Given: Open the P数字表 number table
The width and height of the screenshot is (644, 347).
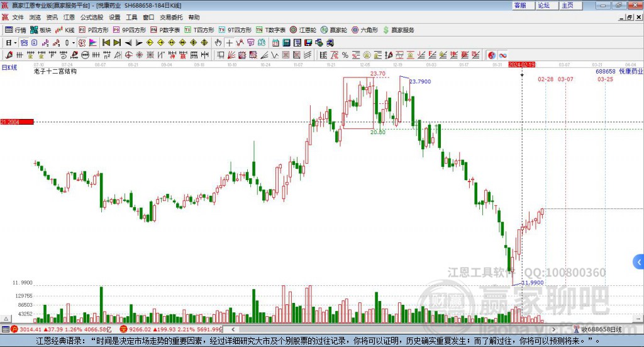Looking at the screenshot, I should pyautogui.click(x=165, y=30).
